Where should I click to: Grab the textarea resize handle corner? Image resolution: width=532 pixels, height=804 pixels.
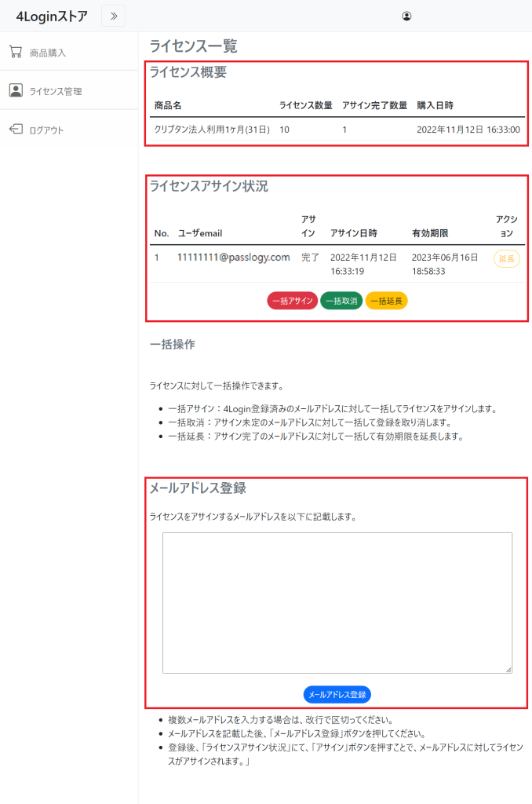(508, 670)
